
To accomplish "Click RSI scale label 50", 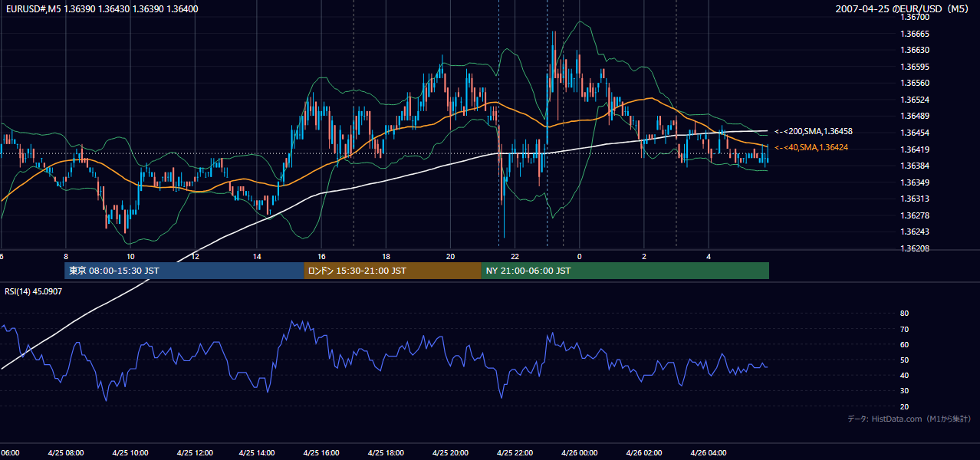I will [x=905, y=360].
